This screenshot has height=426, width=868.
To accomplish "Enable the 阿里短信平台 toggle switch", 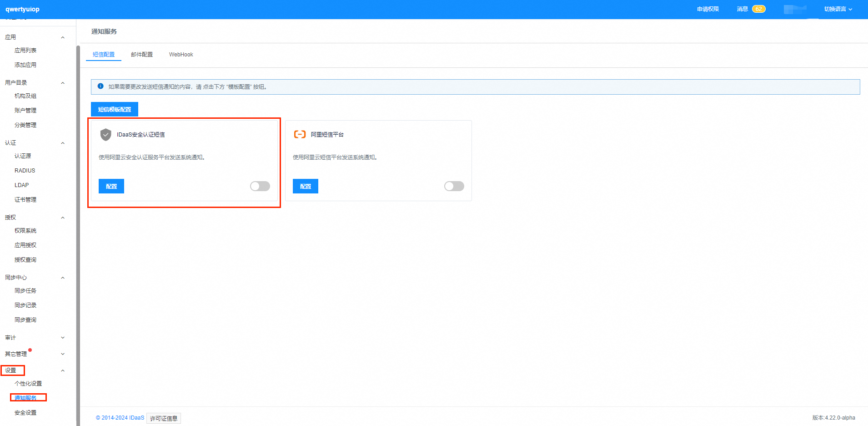I will tap(454, 186).
